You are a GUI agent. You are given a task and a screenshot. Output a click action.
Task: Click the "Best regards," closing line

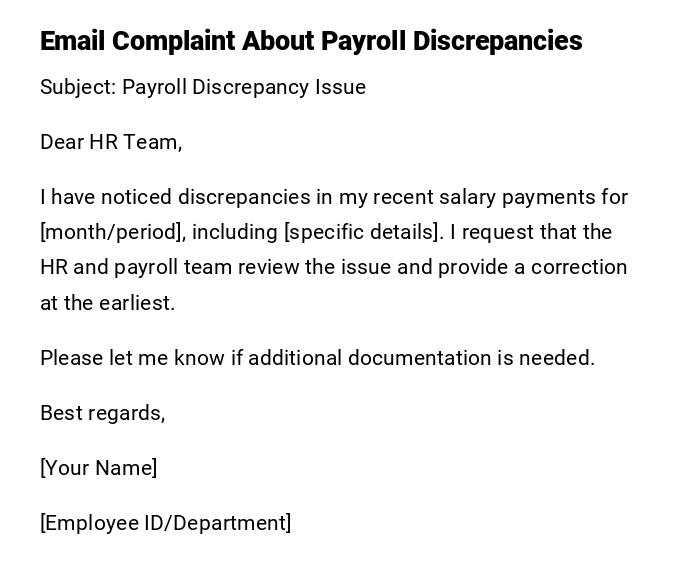(x=102, y=413)
